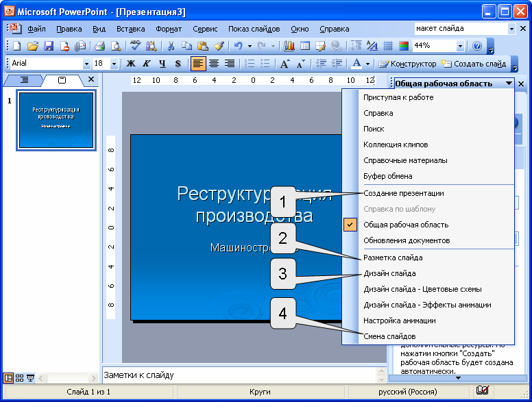Cut selection with scissors icon
This screenshot has height=402, width=532.
[171, 46]
